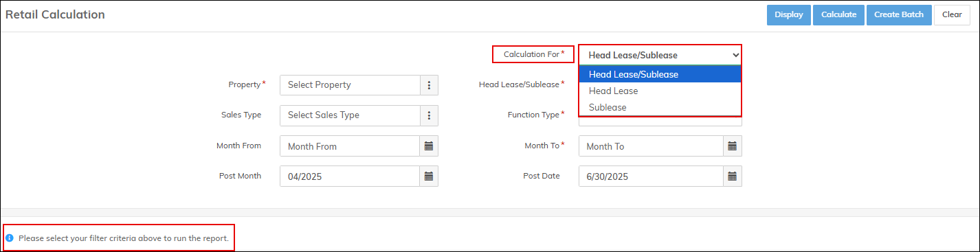Click the Post Date label
Image resolution: width=980 pixels, height=252 pixels.
[542, 176]
